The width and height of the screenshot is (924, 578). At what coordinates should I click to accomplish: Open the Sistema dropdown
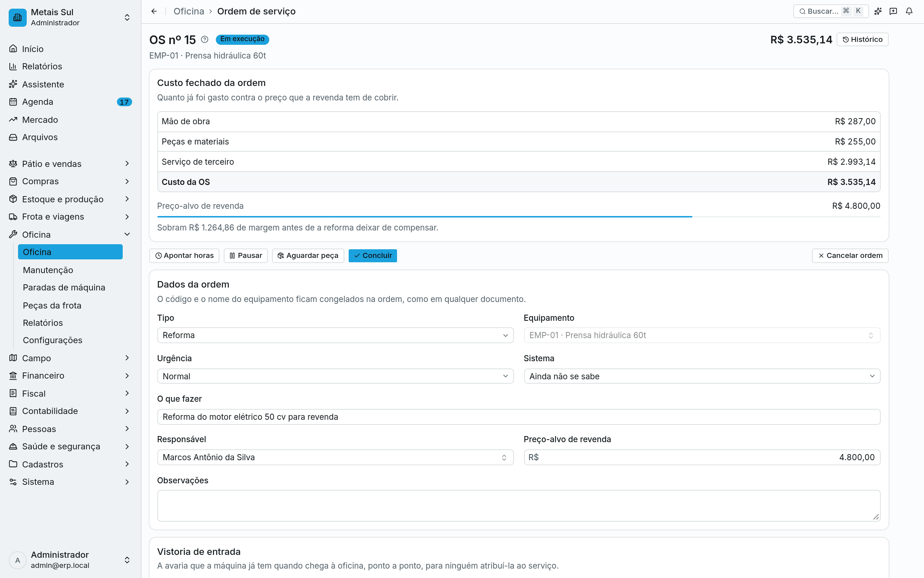coord(702,376)
